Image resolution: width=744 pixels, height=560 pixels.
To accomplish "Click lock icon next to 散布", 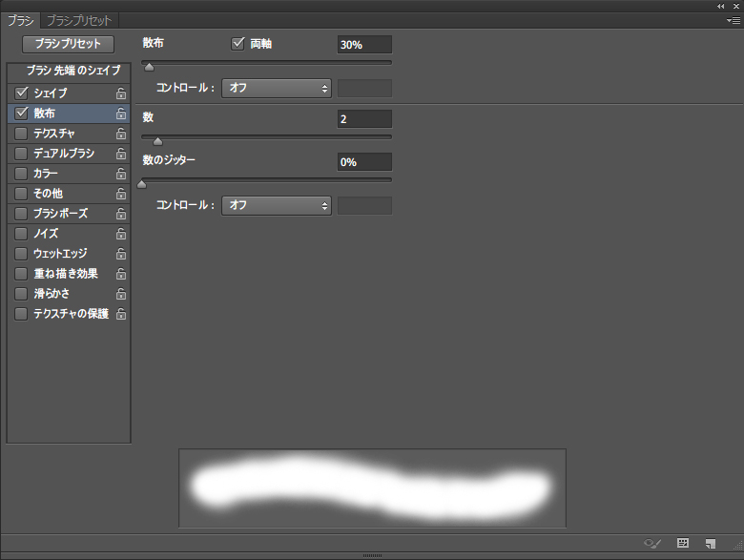I will [121, 114].
